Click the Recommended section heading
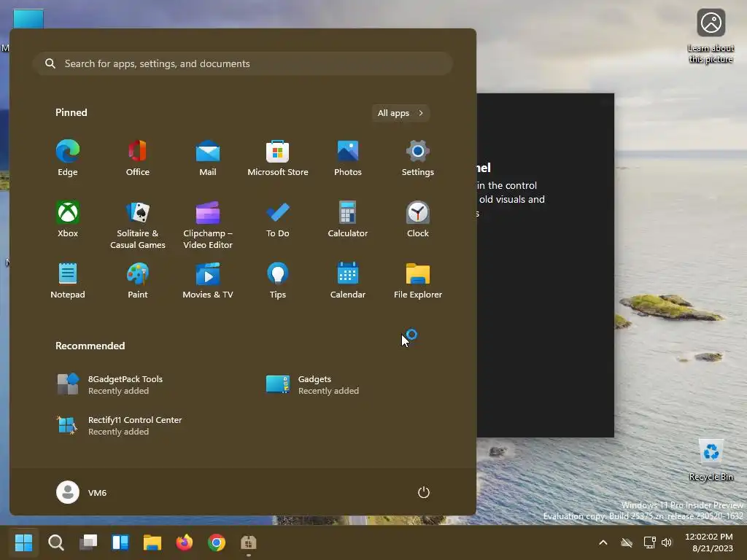 [90, 346]
